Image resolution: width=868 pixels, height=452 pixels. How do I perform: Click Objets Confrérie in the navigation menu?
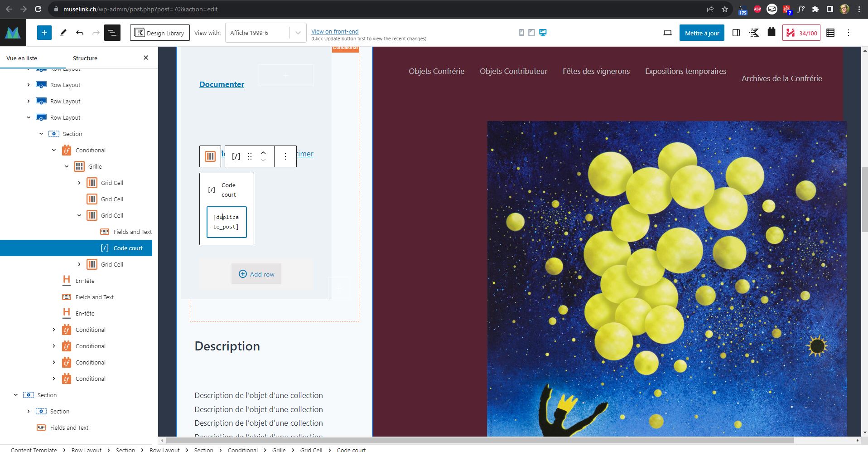pos(436,71)
